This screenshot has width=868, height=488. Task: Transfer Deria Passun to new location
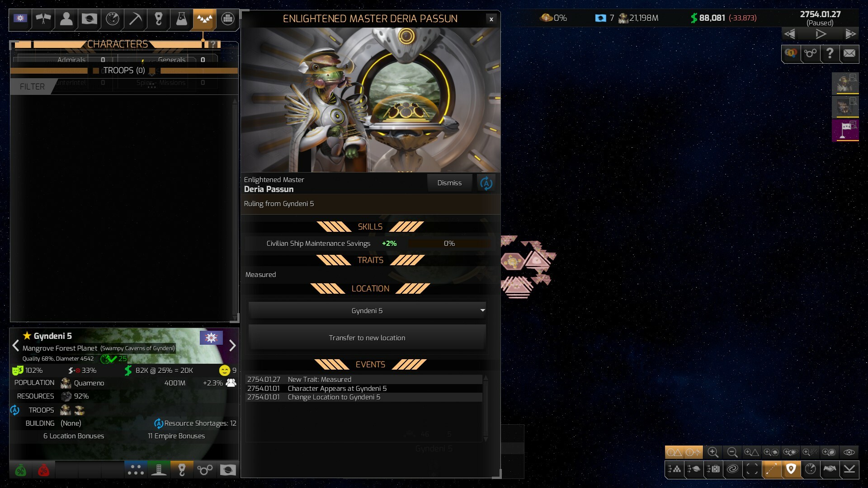pyautogui.click(x=367, y=338)
